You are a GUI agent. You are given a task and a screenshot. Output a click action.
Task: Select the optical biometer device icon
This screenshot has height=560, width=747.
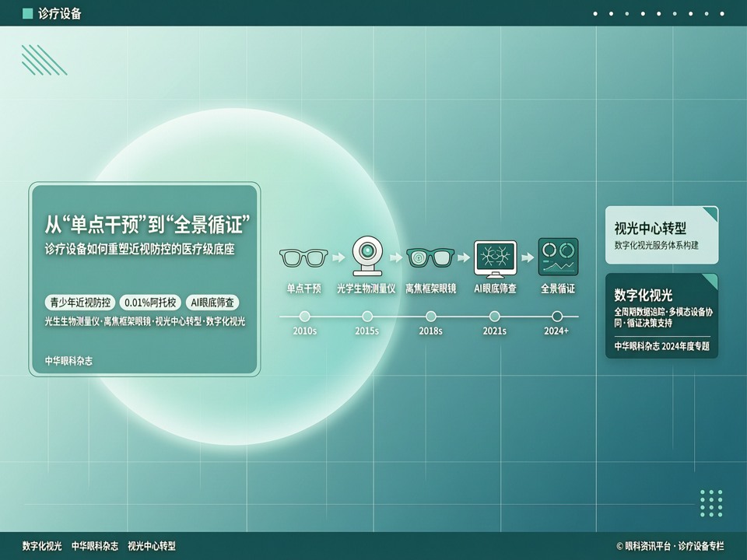[367, 256]
